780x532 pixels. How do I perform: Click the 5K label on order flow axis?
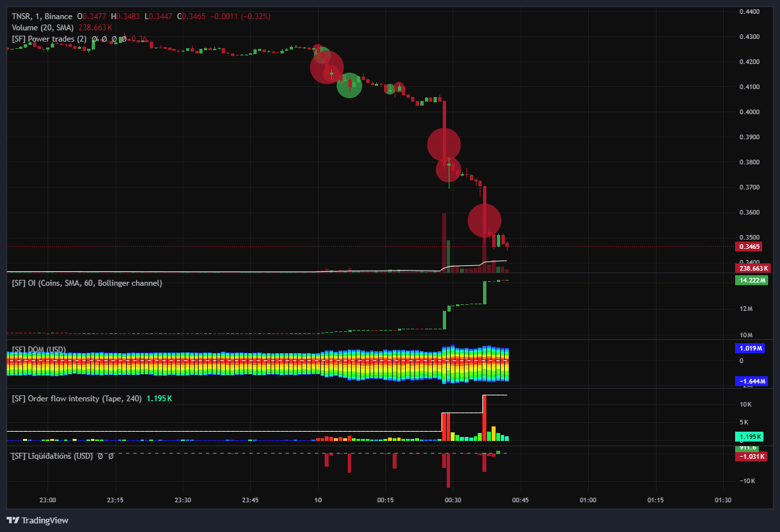click(x=744, y=422)
